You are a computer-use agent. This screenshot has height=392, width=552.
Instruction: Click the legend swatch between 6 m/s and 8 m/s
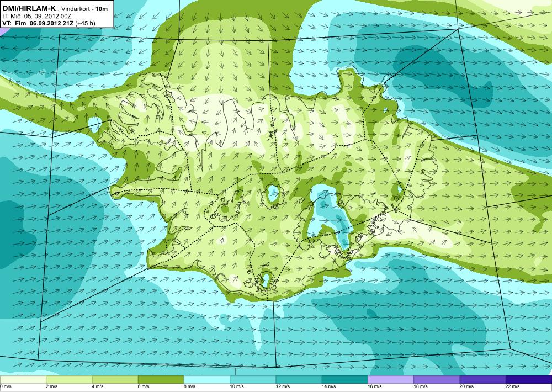click(161, 380)
